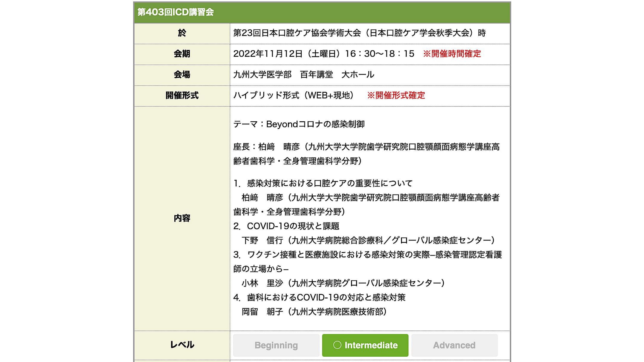The image size is (644, 362).
Task: Click speaker 小林 里沙
Action: (x=262, y=283)
